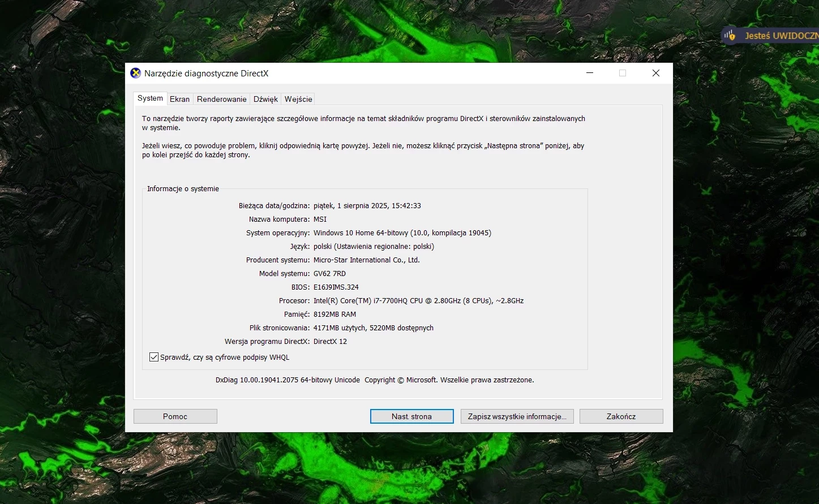Click the Zakończ button
This screenshot has height=504, width=819.
click(621, 416)
